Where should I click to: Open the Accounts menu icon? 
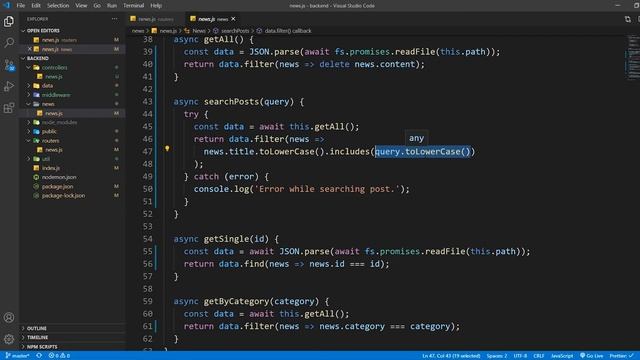click(9, 317)
